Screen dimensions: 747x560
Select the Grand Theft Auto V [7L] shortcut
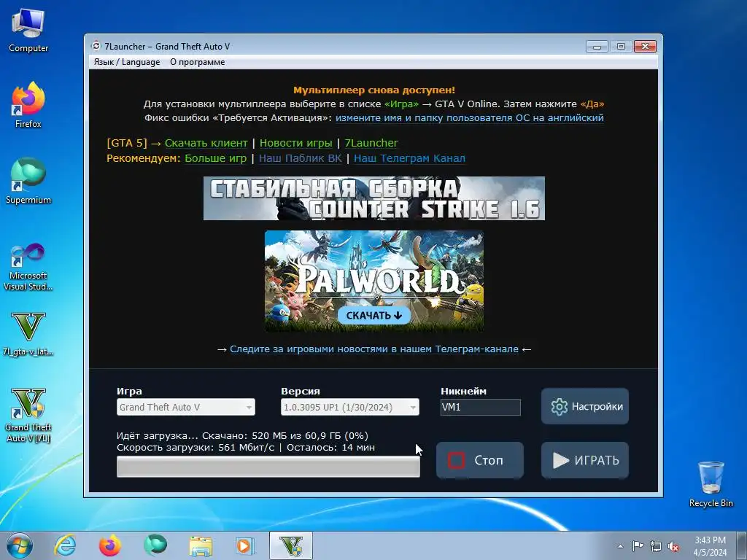click(28, 415)
